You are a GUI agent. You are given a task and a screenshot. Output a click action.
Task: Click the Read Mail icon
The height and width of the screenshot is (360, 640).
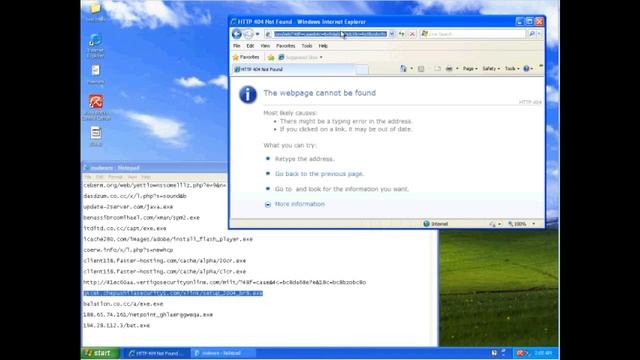(x=437, y=69)
